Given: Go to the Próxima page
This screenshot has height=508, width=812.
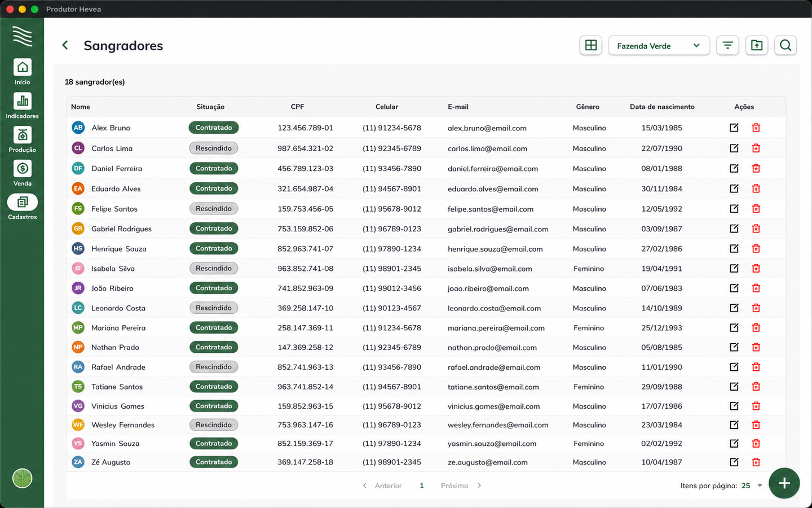Looking at the screenshot, I should (461, 485).
